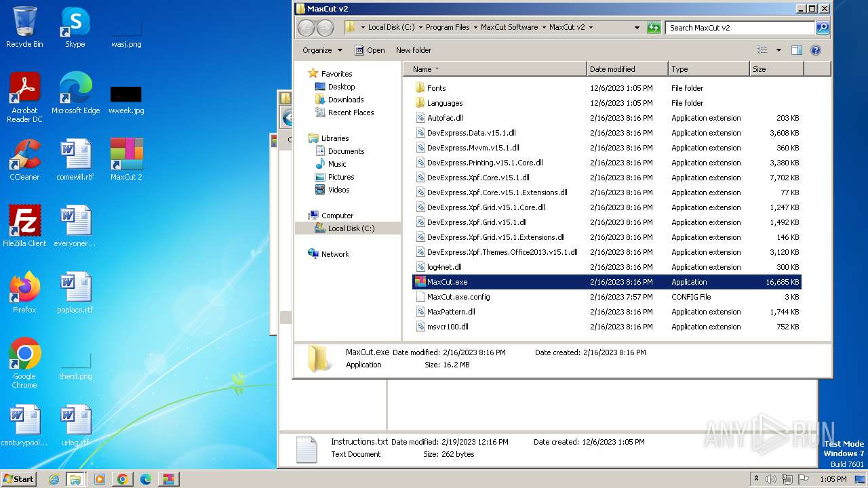Viewport: 868px width, 488px height.
Task: Open the address bar history dropdown
Action: click(637, 28)
